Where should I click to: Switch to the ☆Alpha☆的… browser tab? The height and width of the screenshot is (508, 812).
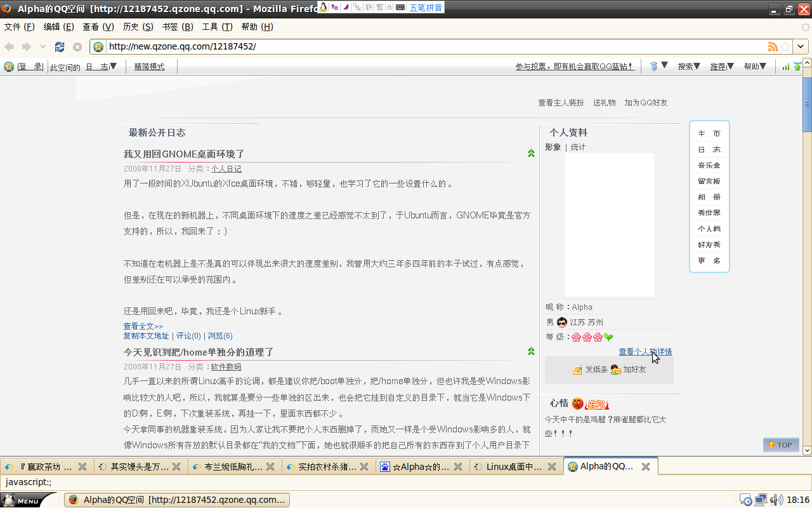422,467
